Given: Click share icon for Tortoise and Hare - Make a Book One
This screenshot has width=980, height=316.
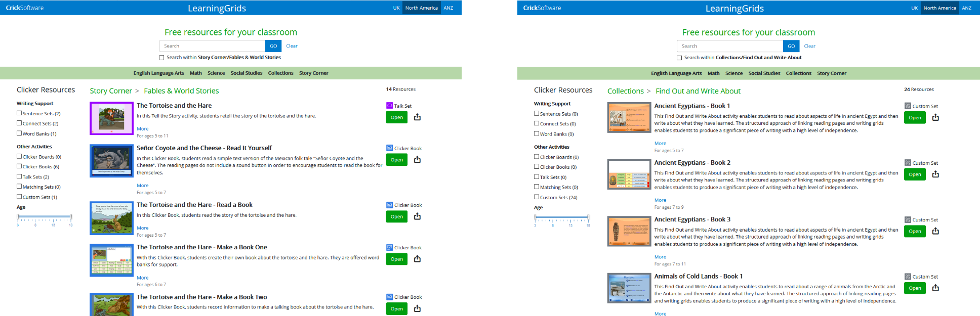Looking at the screenshot, I should click(417, 259).
